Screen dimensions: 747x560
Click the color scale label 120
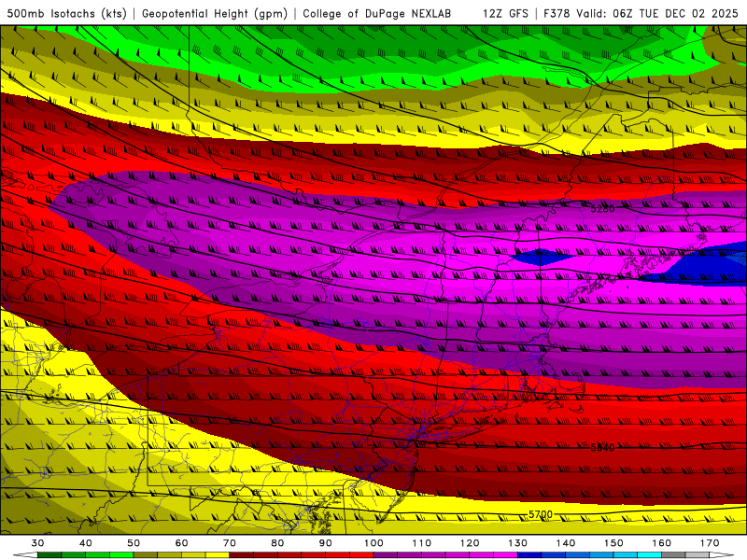pyautogui.click(x=470, y=543)
